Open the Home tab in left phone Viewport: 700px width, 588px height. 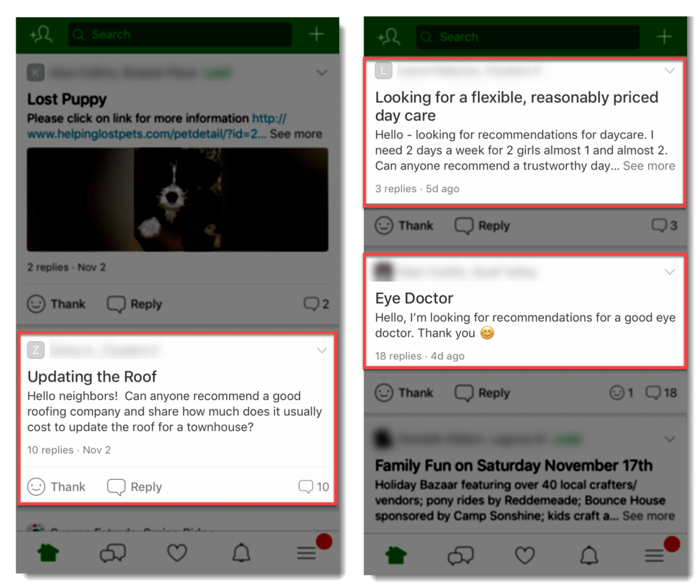[x=49, y=552]
